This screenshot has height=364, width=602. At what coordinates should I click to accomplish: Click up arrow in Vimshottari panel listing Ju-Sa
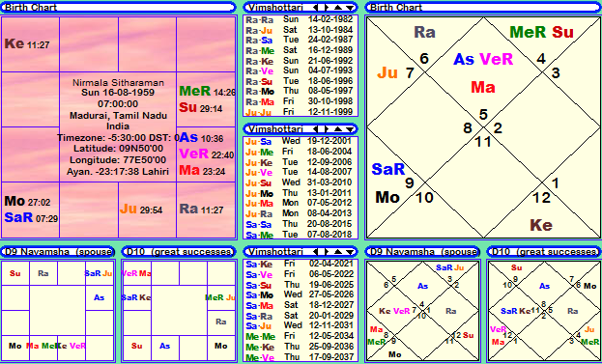click(x=337, y=128)
